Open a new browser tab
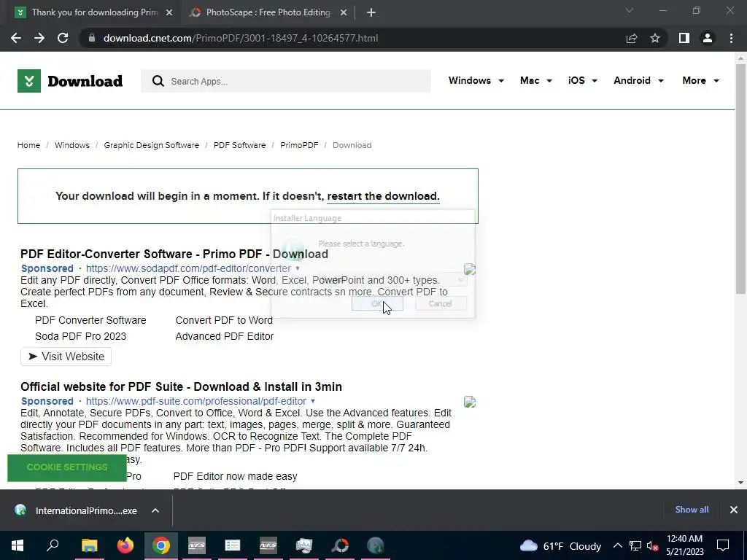The height and width of the screenshot is (560, 747). [x=371, y=12]
